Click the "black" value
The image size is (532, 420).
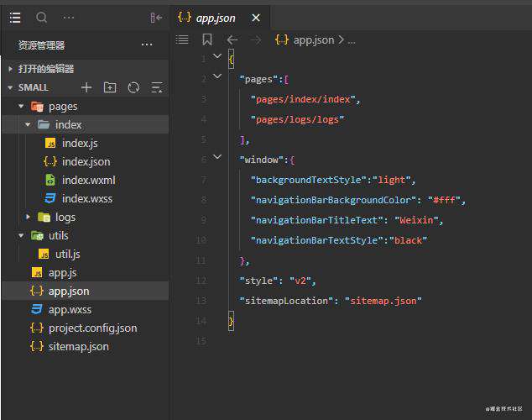coord(408,240)
